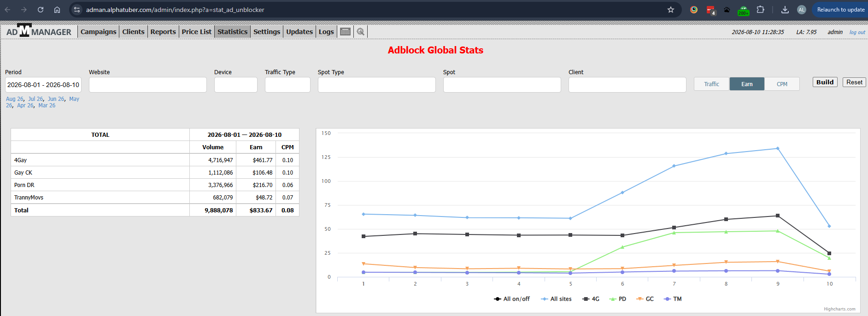The image size is (868, 316).
Task: Open the Extensions puzzle icon
Action: [x=761, y=10]
